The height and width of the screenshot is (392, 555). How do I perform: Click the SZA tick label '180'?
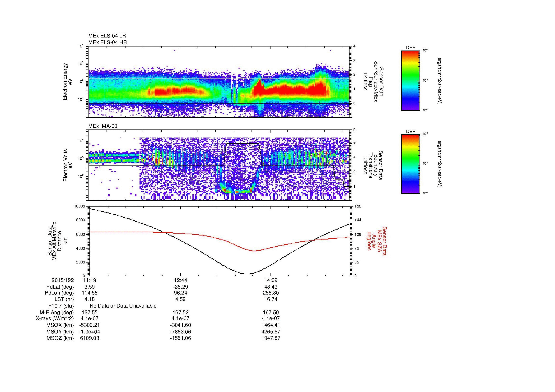pos(358,206)
